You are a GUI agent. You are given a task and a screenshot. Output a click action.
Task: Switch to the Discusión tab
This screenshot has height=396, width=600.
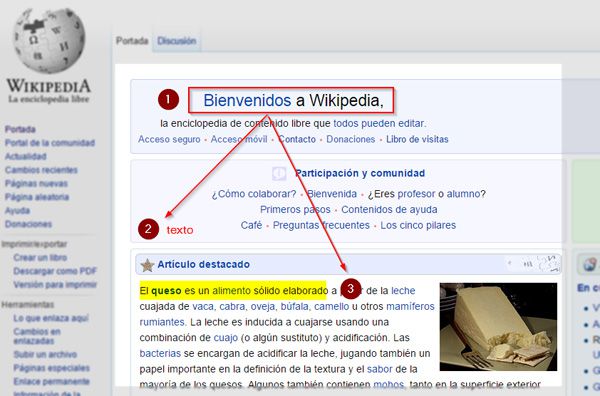click(x=177, y=41)
